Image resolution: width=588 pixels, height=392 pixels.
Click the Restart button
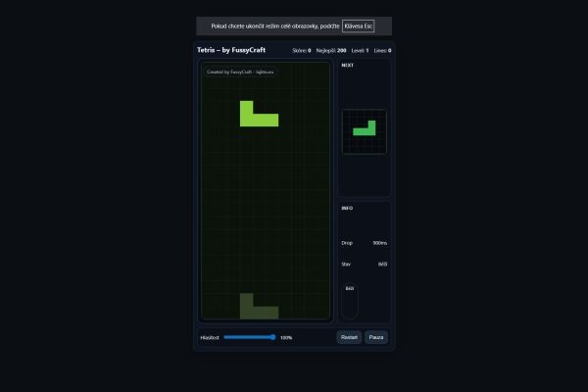pyautogui.click(x=349, y=337)
